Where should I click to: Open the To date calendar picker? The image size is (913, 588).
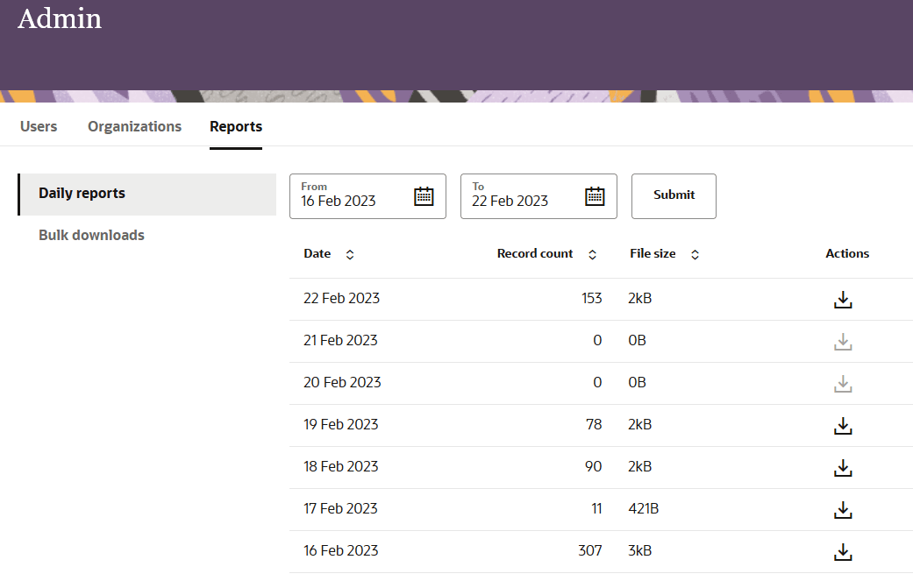pyautogui.click(x=596, y=196)
